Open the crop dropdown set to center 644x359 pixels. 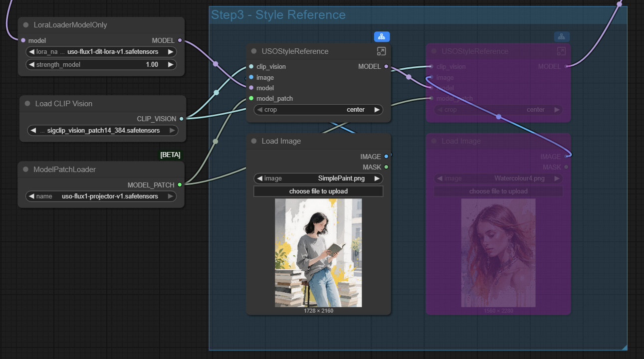point(318,110)
